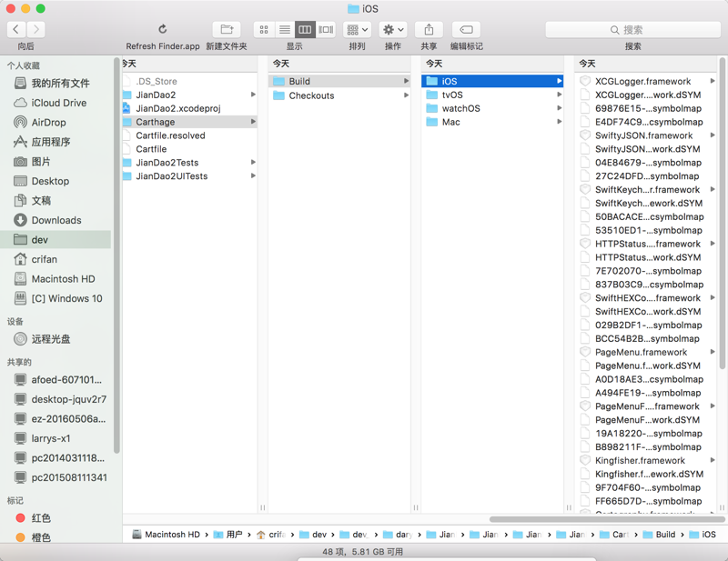This screenshot has width=728, height=561.
Task: Select the Carthage folder
Action: point(189,122)
